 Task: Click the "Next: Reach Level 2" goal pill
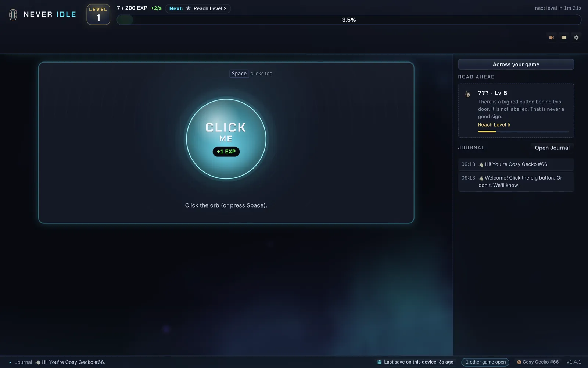tap(198, 8)
